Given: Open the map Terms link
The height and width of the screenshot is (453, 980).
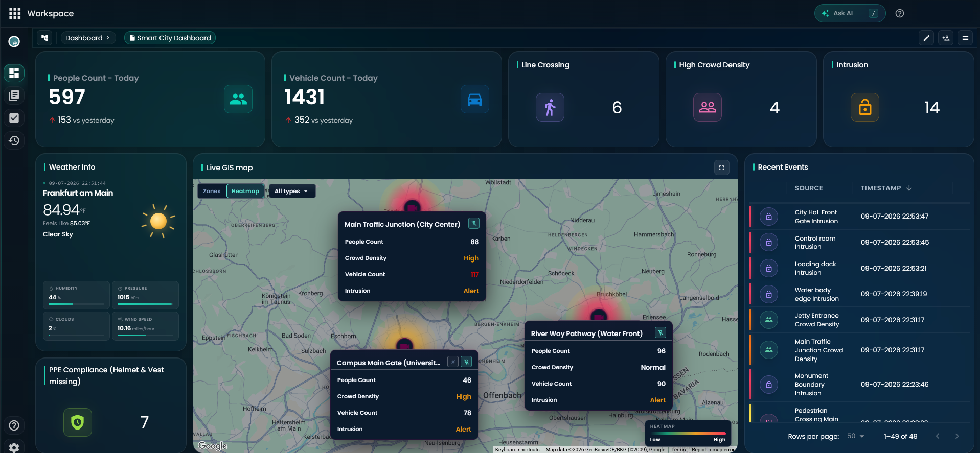Looking at the screenshot, I should click(678, 450).
